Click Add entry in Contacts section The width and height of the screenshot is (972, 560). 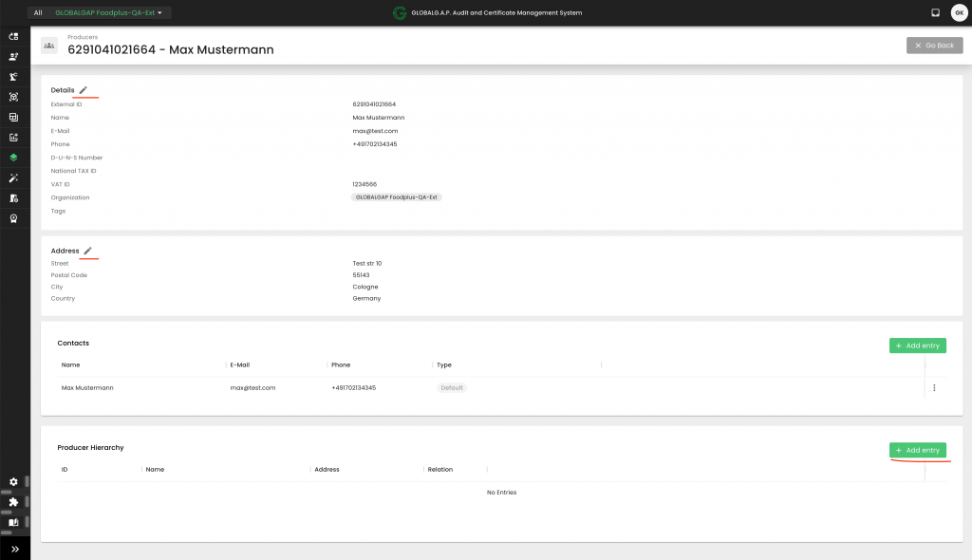click(x=917, y=345)
